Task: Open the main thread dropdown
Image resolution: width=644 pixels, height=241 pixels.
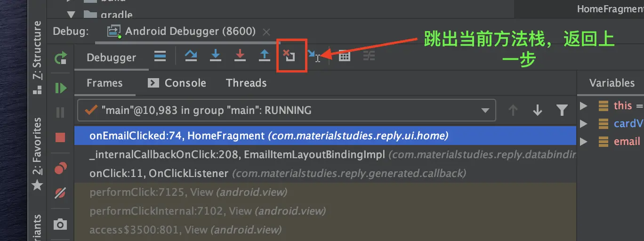Action: coord(286,111)
